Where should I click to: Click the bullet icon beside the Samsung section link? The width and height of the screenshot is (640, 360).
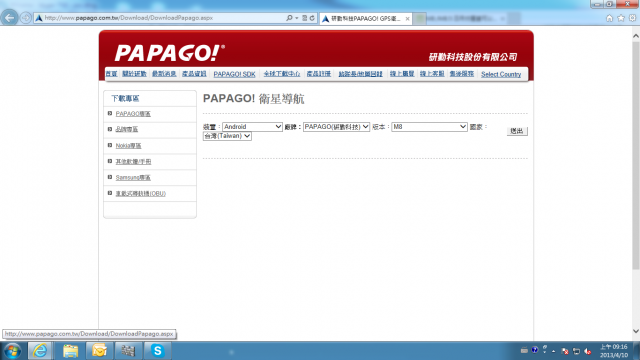pos(110,177)
